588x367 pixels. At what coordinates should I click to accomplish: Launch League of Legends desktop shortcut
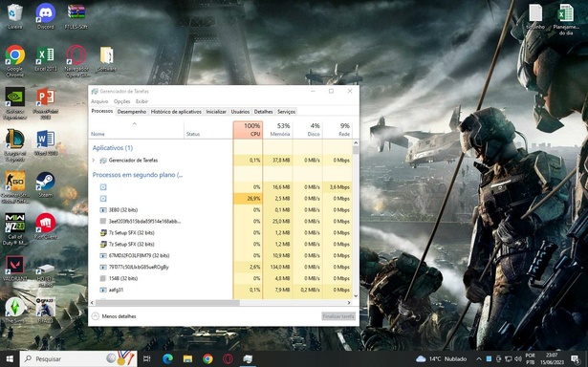pos(14,145)
